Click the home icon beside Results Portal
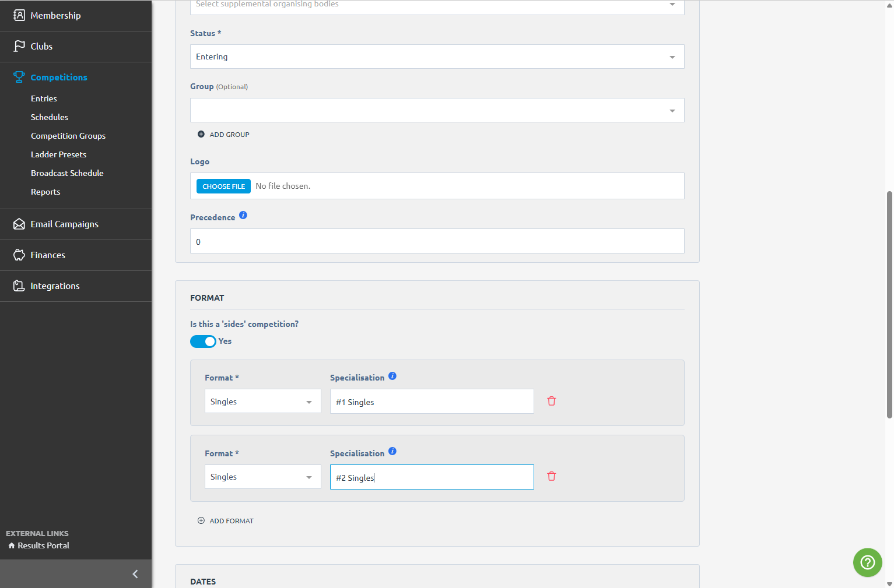This screenshot has height=588, width=894. pyautogui.click(x=12, y=545)
